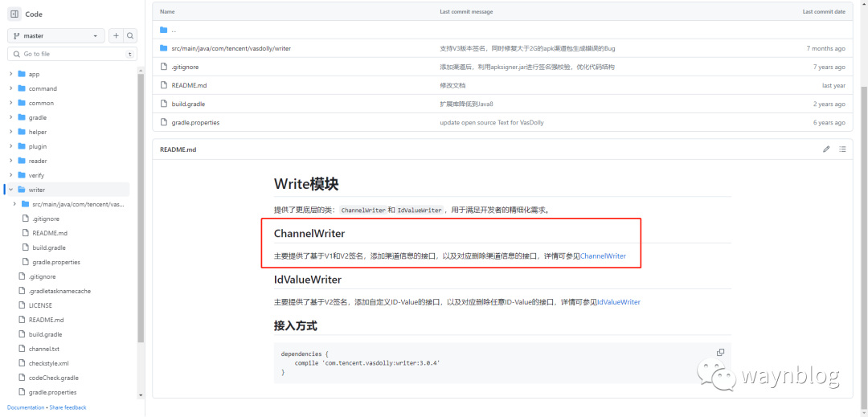Collapse the writer folder chevron
This screenshot has width=868, height=417.
click(10, 189)
